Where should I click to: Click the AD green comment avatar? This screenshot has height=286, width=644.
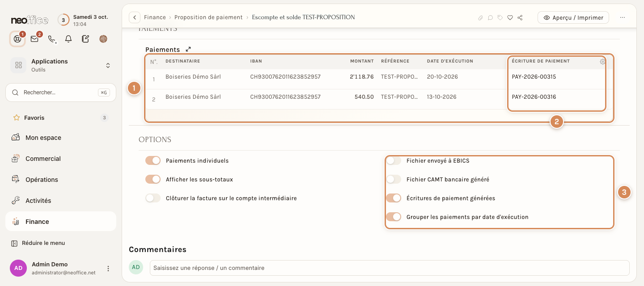[x=136, y=267]
